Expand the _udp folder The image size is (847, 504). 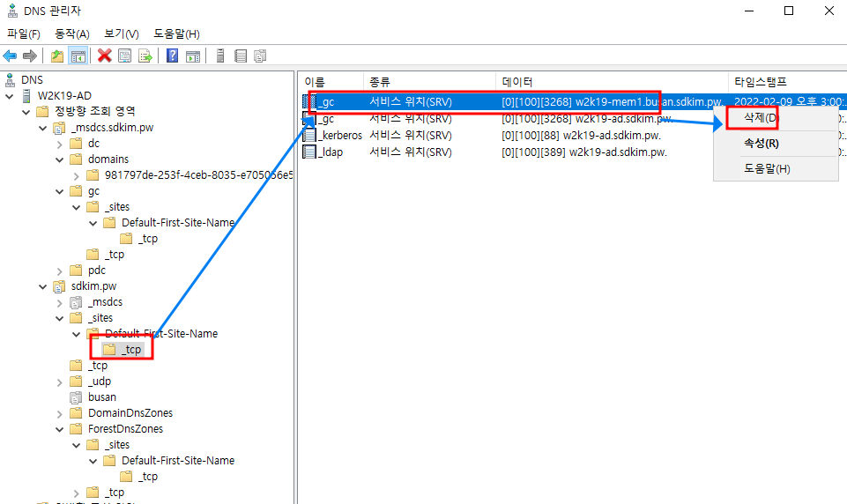coord(59,382)
